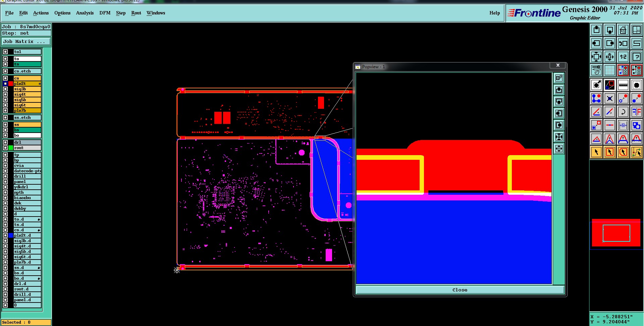
Task: Open the Rout menu
Action: (x=136, y=13)
